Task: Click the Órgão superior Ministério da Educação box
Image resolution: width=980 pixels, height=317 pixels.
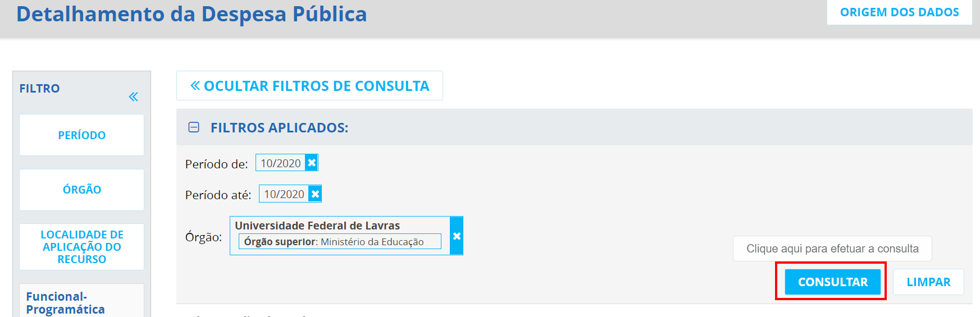Action: [x=340, y=242]
